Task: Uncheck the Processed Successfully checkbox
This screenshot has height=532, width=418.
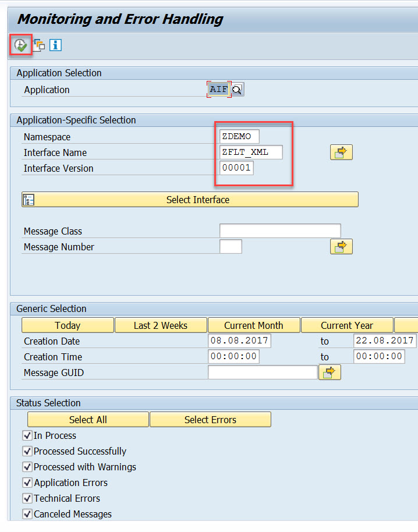Action: point(27,451)
